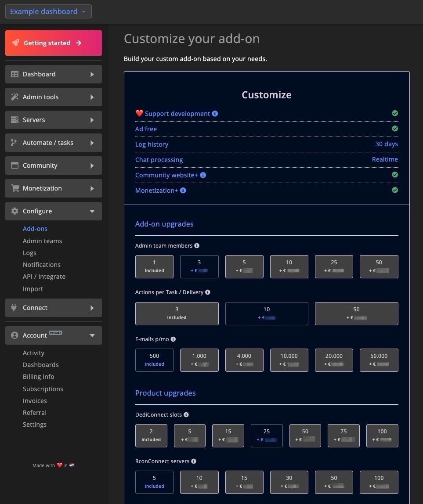Switch to Billing info under Account
Viewport: 423px width, 504px height.
(38, 376)
